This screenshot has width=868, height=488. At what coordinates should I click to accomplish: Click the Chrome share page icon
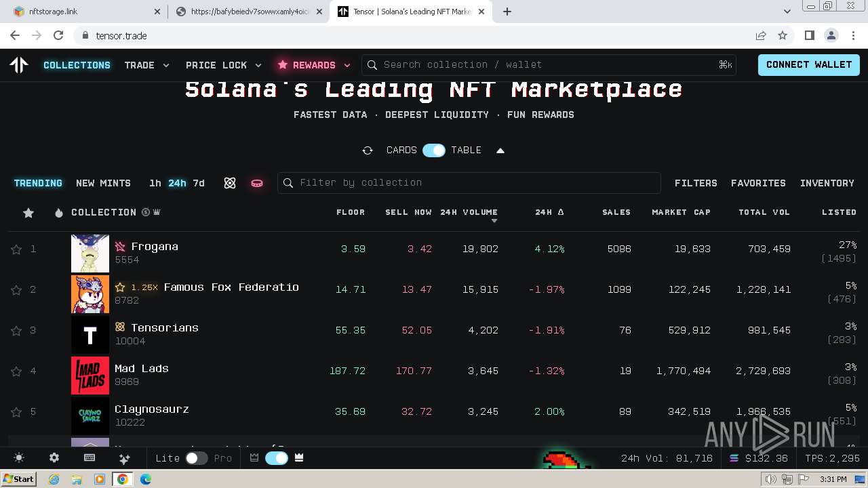[x=761, y=35]
